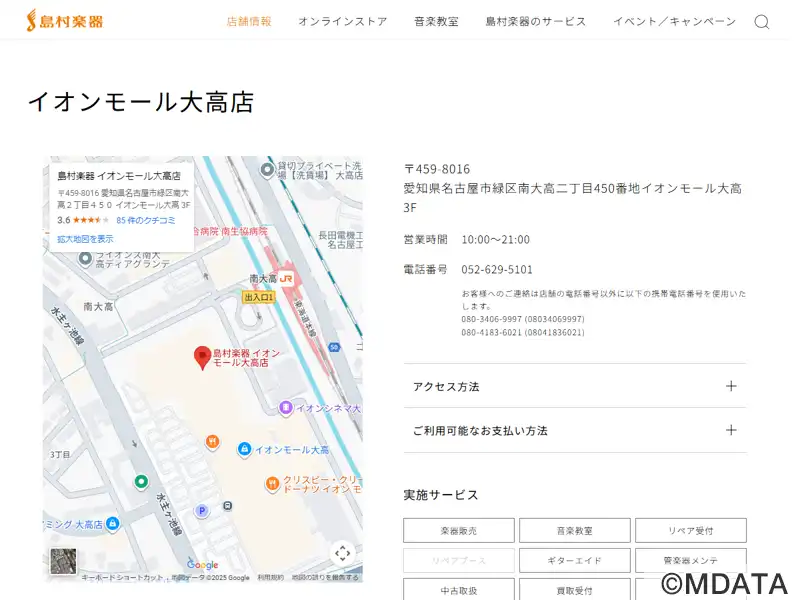The image size is (800, 600).
Task: Click the blue shopping marker near ミング大高店
Action: pos(113,523)
